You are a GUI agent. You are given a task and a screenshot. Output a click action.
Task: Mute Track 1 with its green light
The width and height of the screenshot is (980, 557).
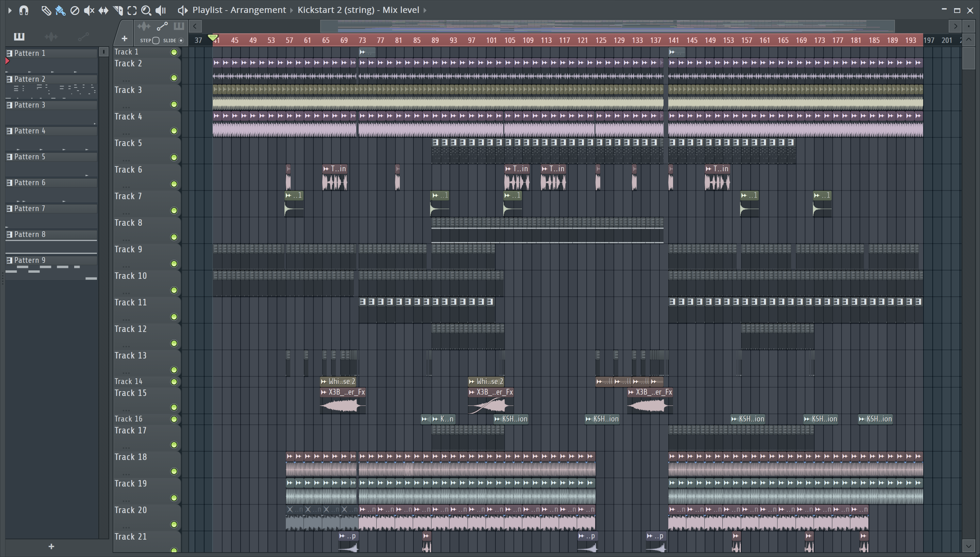(174, 52)
